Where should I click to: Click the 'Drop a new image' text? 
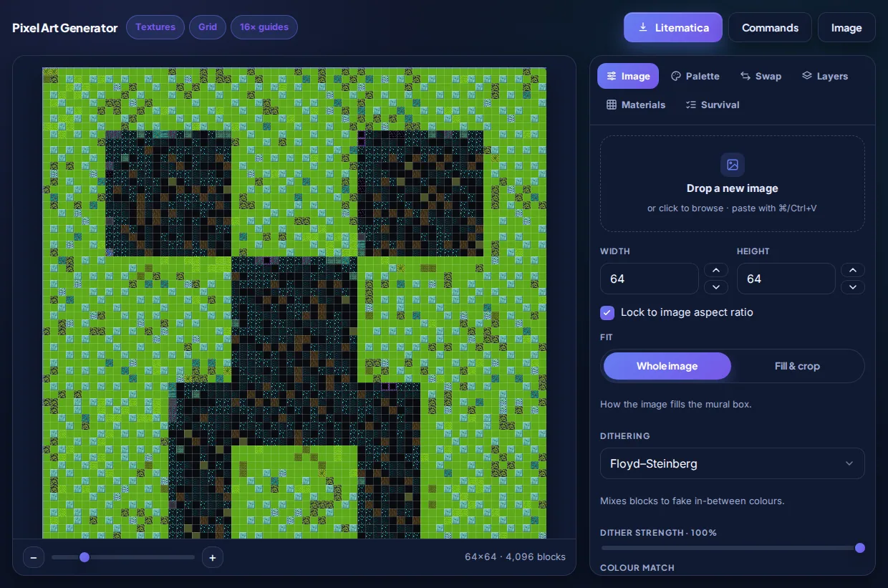click(733, 188)
